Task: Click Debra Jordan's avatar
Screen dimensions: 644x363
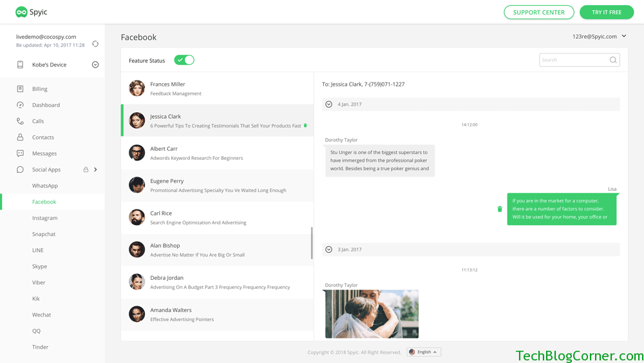Action: pos(137,282)
